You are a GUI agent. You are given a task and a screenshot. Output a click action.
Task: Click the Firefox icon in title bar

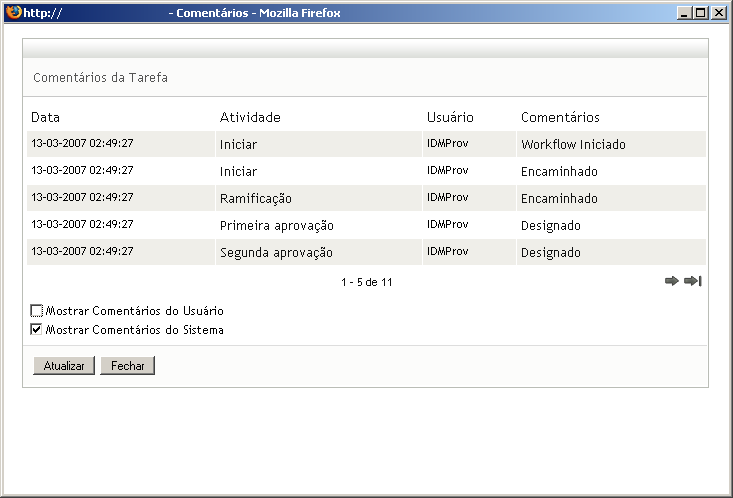pos(14,13)
